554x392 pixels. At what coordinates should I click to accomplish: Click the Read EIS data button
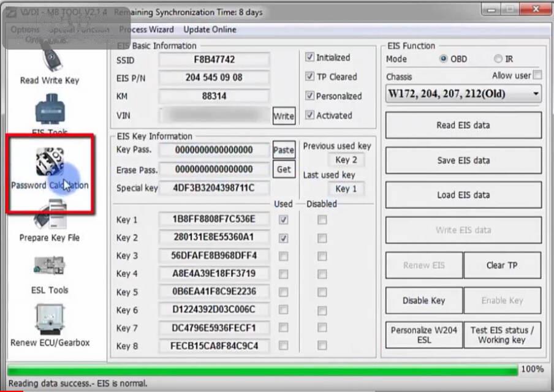(x=463, y=125)
